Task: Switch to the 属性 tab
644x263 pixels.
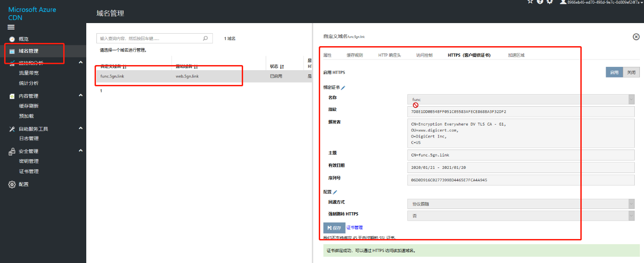Action: [x=328, y=55]
